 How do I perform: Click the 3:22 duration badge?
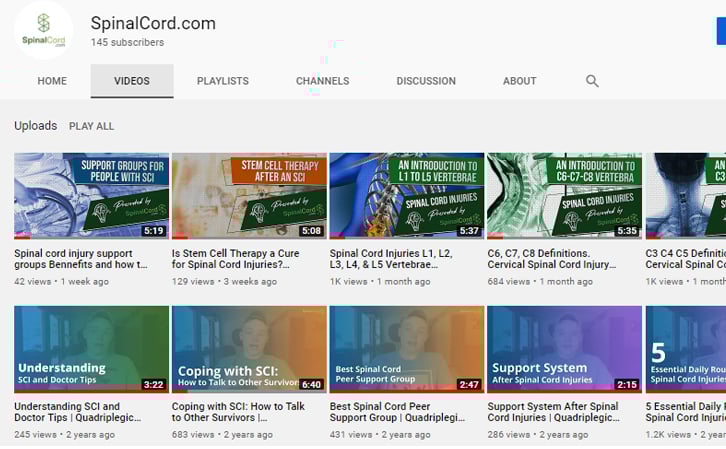pyautogui.click(x=154, y=384)
